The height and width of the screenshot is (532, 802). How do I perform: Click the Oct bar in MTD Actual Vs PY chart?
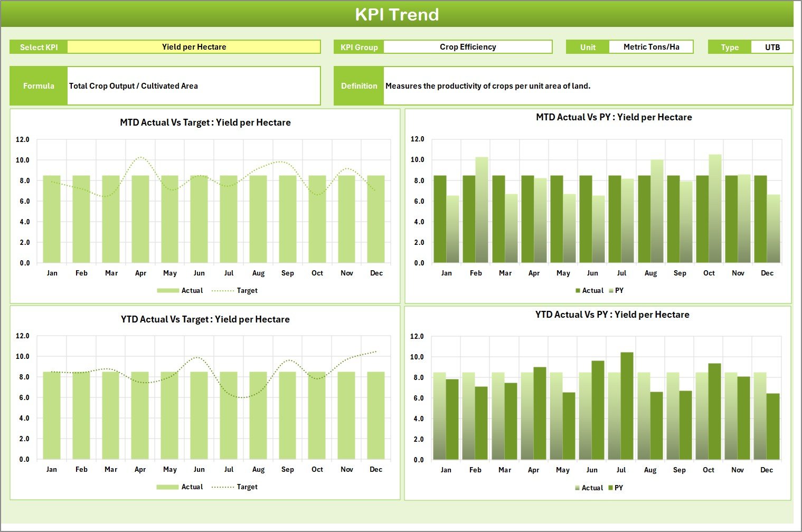709,211
